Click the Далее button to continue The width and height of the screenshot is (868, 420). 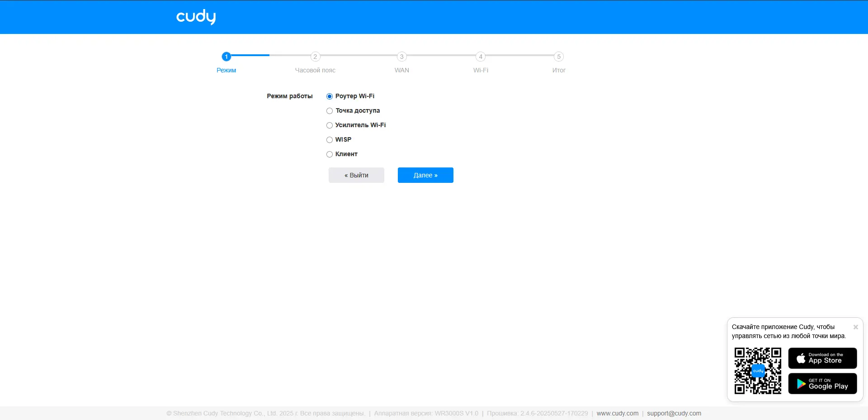pyautogui.click(x=425, y=175)
